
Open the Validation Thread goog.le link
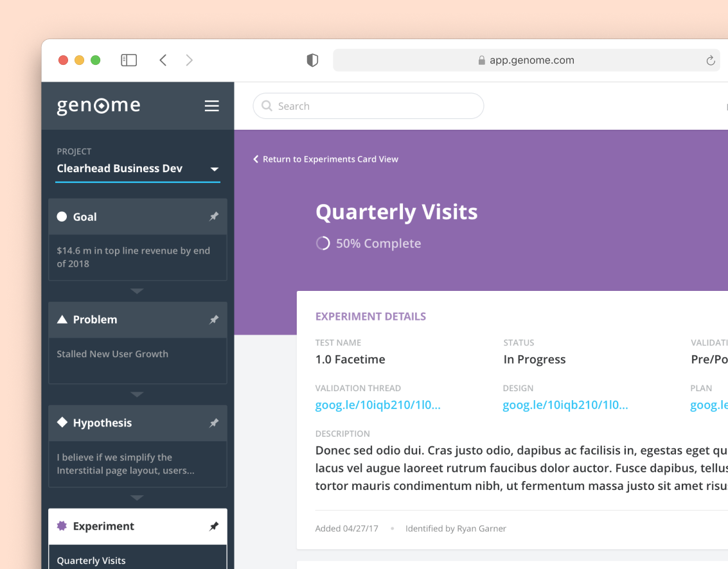(377, 405)
